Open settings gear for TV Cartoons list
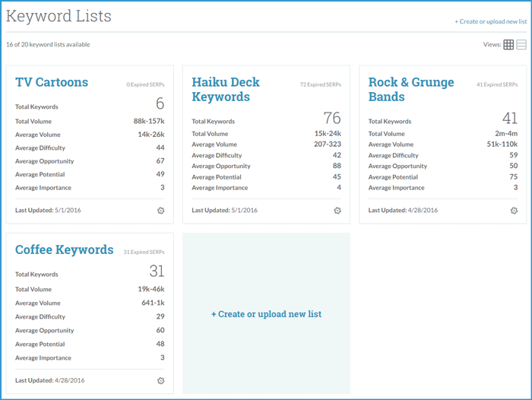This screenshot has width=532, height=400. [161, 211]
